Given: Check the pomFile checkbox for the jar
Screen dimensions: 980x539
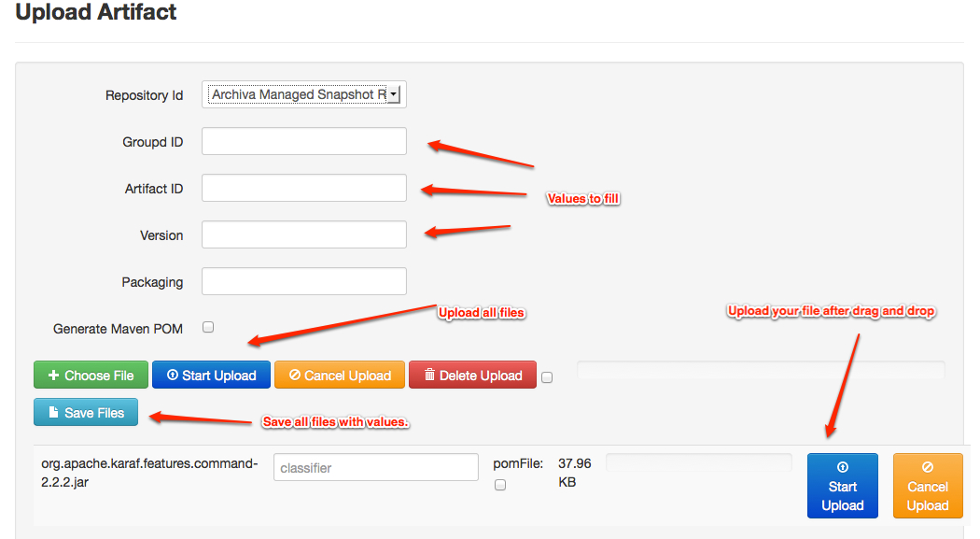Looking at the screenshot, I should coord(500,485).
